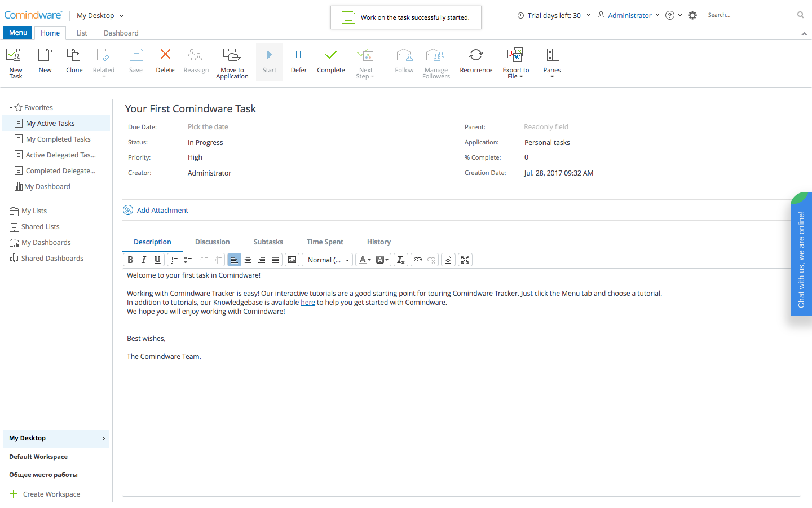Open the Discussion tab
Image resolution: width=812 pixels, height=508 pixels.
[213, 242]
